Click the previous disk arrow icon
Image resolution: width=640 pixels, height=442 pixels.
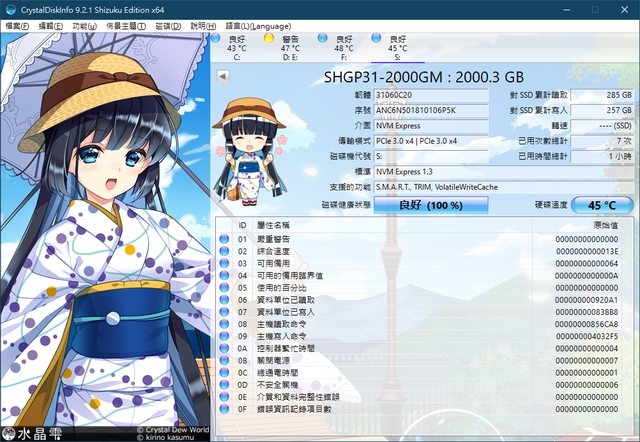[x=222, y=77]
